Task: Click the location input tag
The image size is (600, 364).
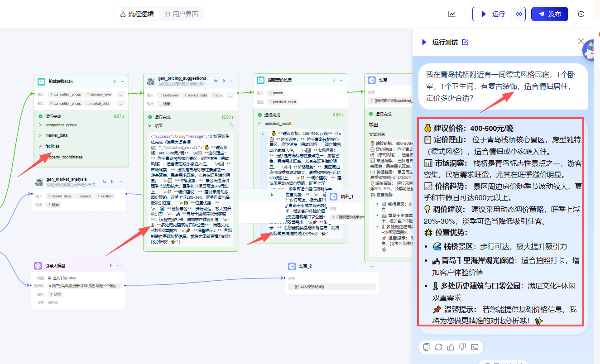Action: point(105,196)
